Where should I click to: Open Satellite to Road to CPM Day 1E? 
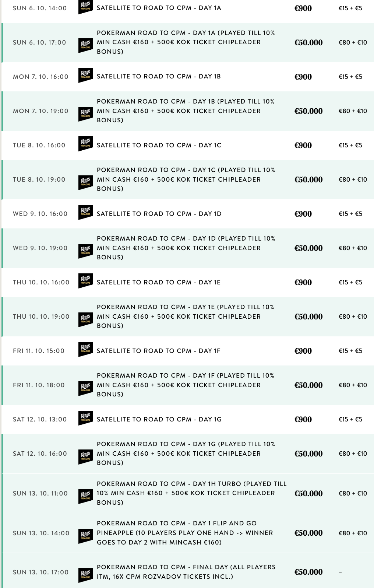(159, 282)
